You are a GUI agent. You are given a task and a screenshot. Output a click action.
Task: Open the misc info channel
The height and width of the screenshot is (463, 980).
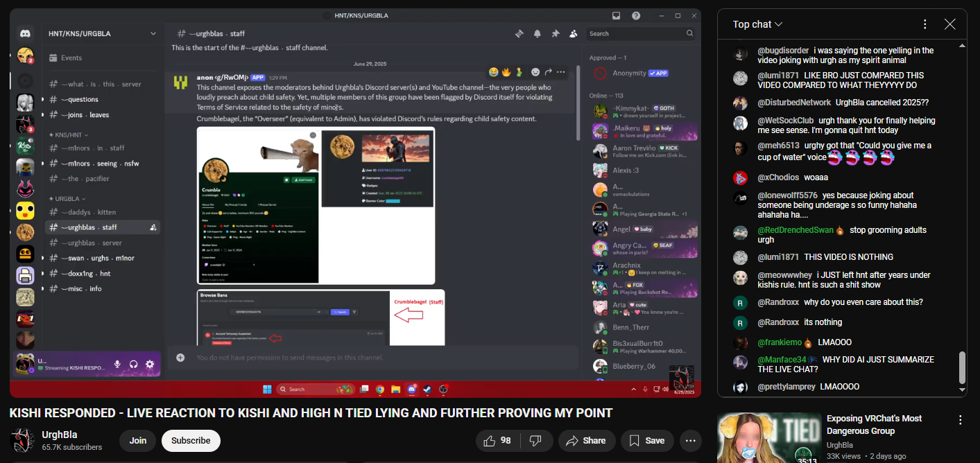(x=103, y=289)
